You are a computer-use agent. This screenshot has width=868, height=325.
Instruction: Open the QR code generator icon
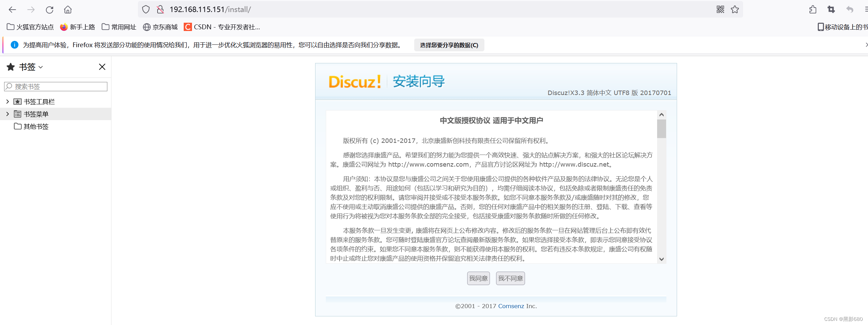click(720, 10)
